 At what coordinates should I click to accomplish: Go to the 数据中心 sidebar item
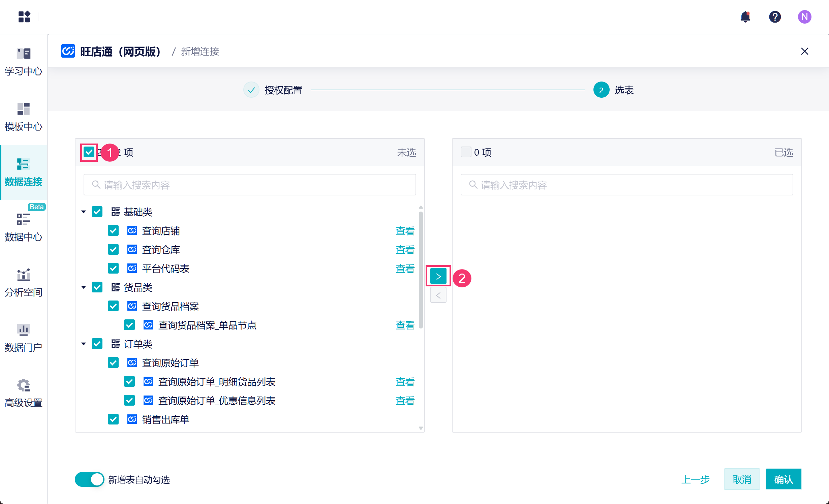tap(24, 227)
